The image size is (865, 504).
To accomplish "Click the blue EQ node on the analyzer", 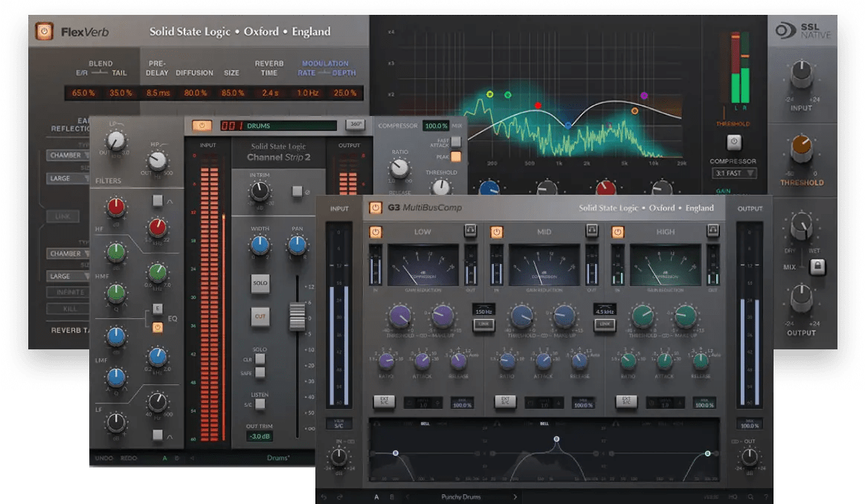I will pyautogui.click(x=567, y=126).
